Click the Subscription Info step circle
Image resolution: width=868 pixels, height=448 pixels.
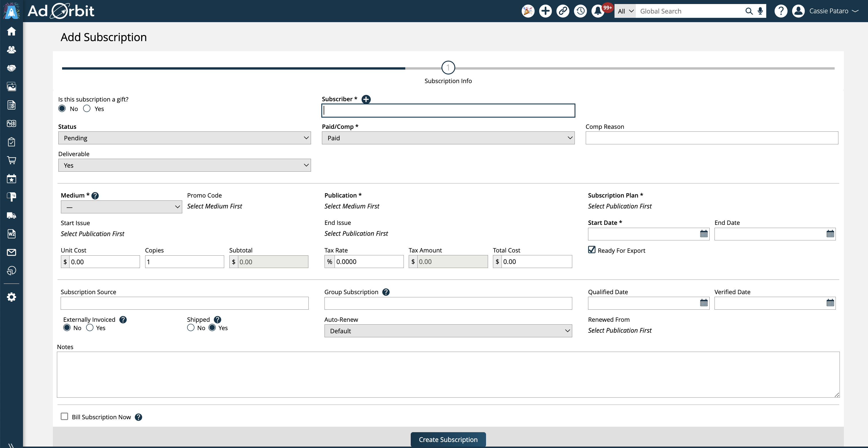[448, 68]
